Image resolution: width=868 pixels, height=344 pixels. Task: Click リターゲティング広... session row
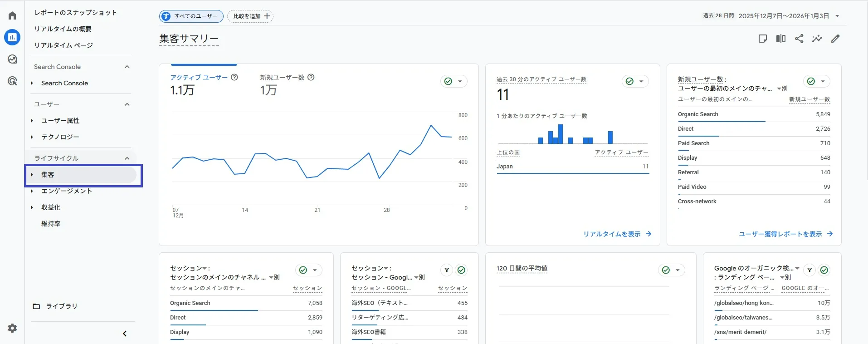click(409, 318)
